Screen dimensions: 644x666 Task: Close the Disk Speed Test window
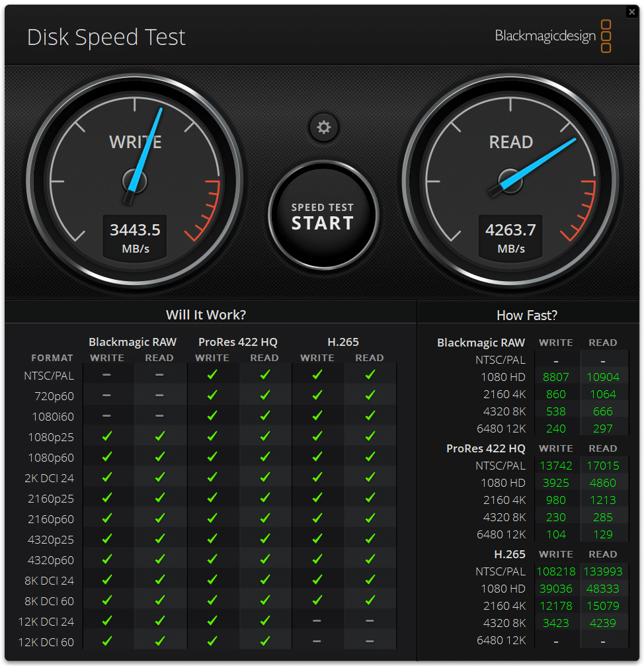(x=631, y=12)
